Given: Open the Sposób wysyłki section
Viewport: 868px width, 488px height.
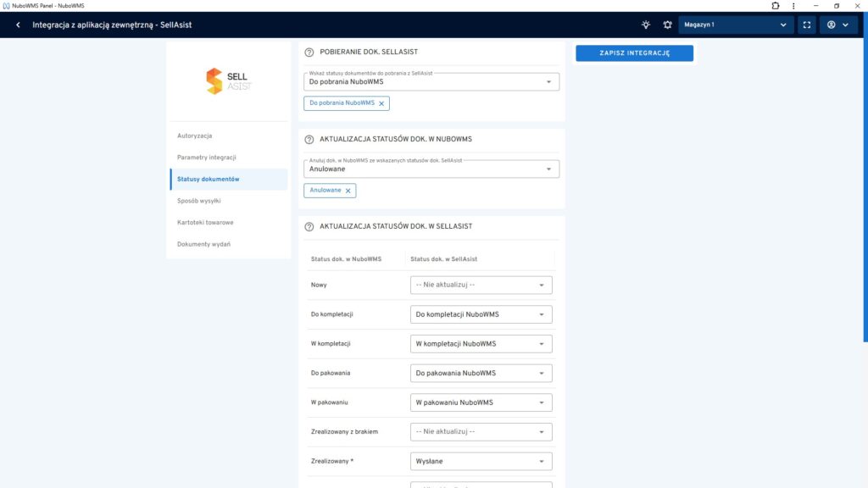Looking at the screenshot, I should [x=199, y=201].
